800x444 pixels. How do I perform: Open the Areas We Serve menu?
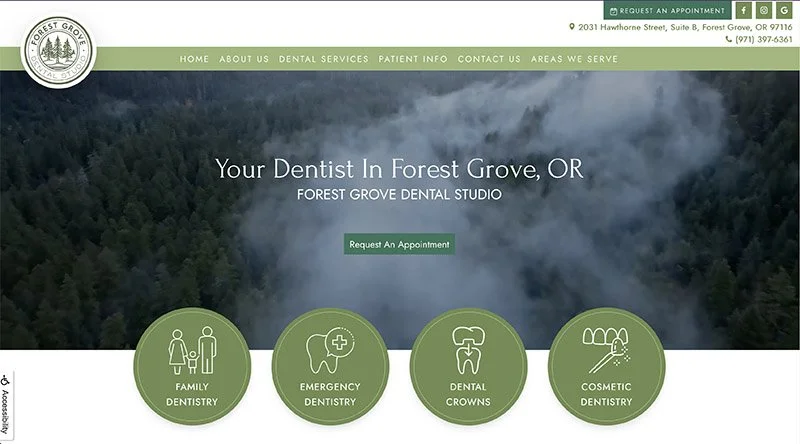(574, 59)
